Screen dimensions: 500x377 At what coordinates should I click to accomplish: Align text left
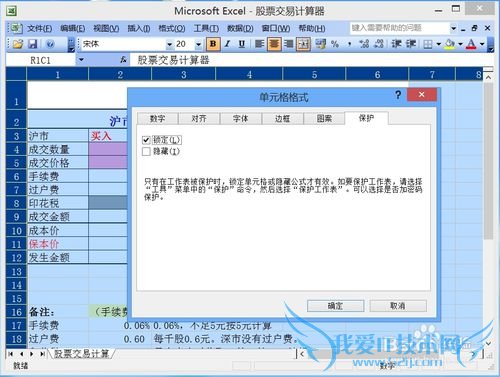tap(259, 44)
